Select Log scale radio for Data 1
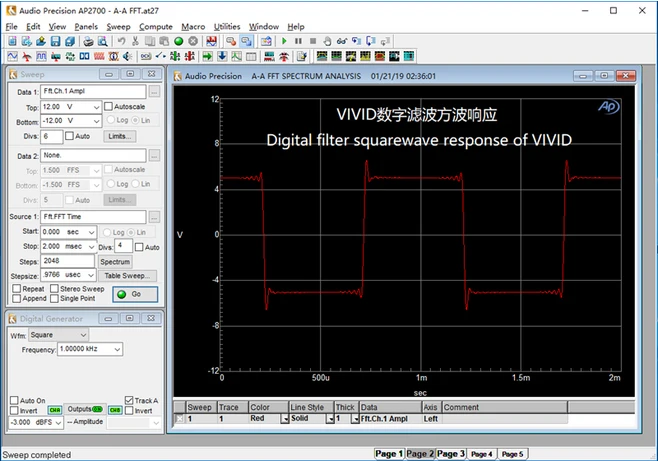The height and width of the screenshot is (461, 658). [110, 120]
